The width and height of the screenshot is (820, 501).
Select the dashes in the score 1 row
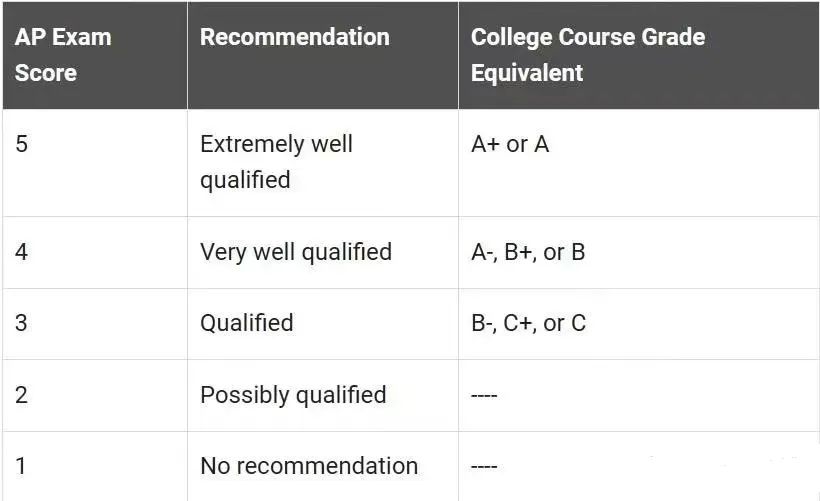[x=484, y=466]
